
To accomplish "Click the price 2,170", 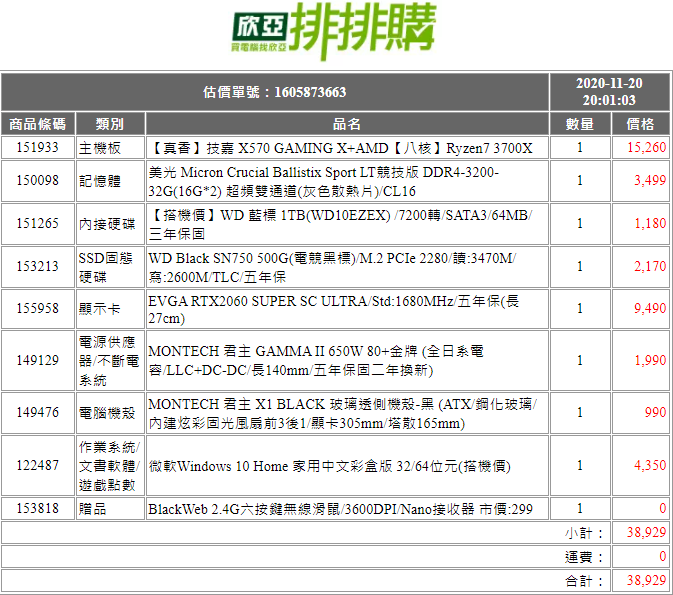I will click(x=650, y=267).
